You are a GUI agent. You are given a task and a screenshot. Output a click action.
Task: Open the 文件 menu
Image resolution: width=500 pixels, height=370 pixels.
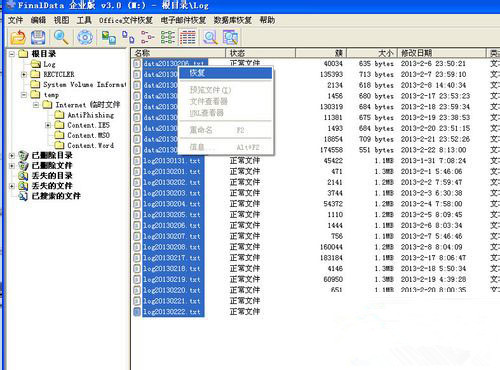15,20
